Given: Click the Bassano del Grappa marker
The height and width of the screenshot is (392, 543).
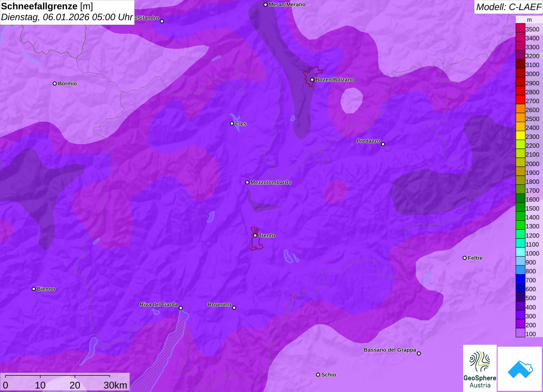Looking at the screenshot, I should (419, 353).
